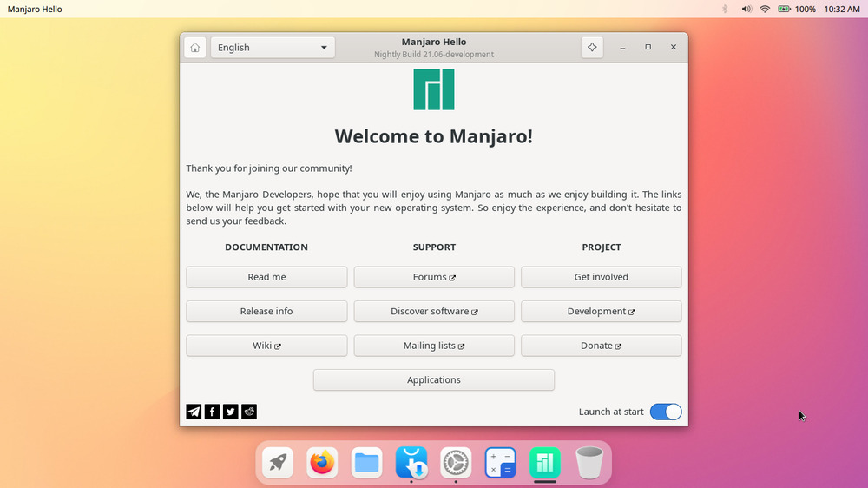868x488 pixels.
Task: Click the About star icon in header
Action: 592,47
